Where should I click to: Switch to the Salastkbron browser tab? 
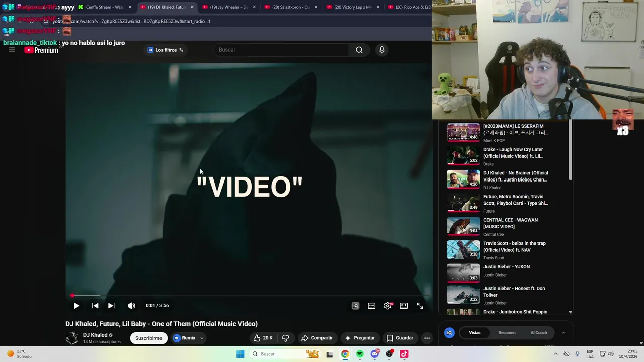291,7
